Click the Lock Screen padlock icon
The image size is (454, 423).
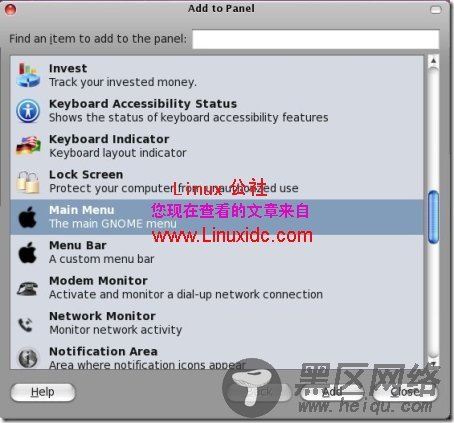(28, 182)
